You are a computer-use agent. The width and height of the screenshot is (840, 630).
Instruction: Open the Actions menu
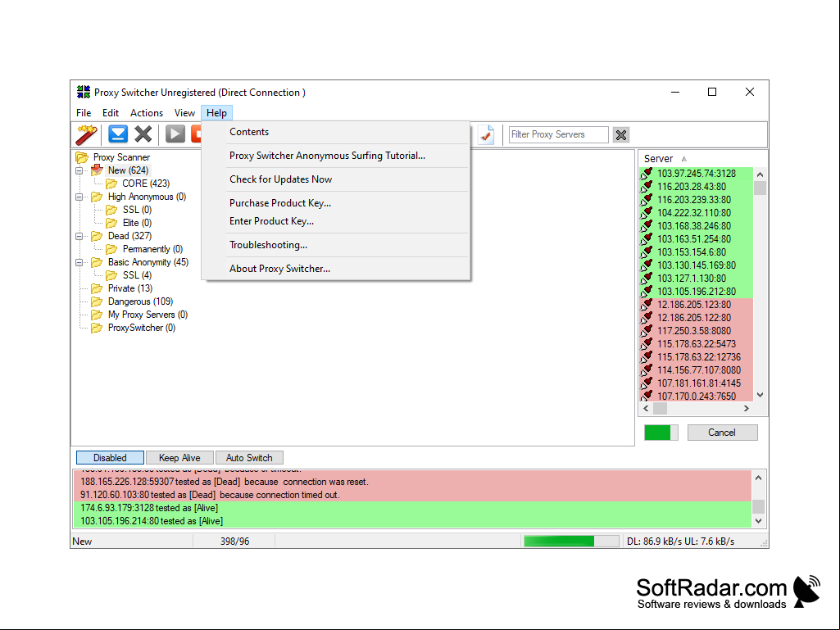click(146, 113)
